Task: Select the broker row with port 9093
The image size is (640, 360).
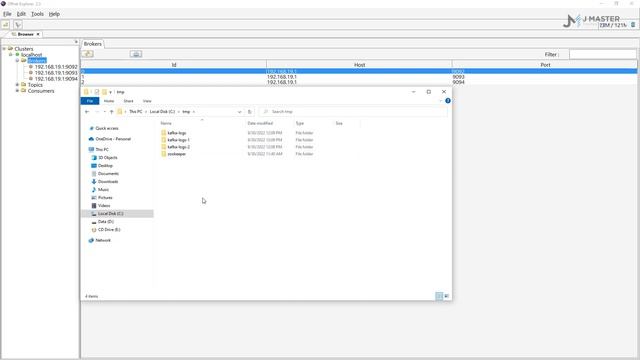Action: (x=359, y=77)
